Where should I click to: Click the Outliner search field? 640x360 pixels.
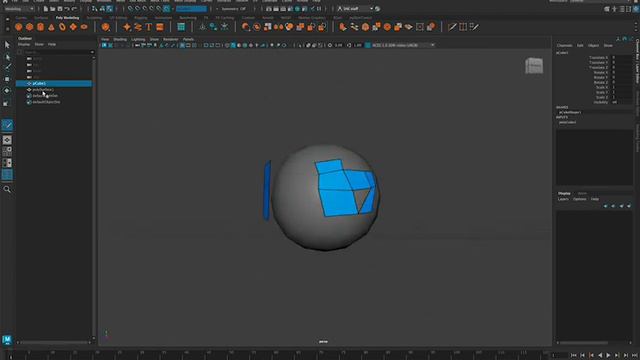click(56, 52)
